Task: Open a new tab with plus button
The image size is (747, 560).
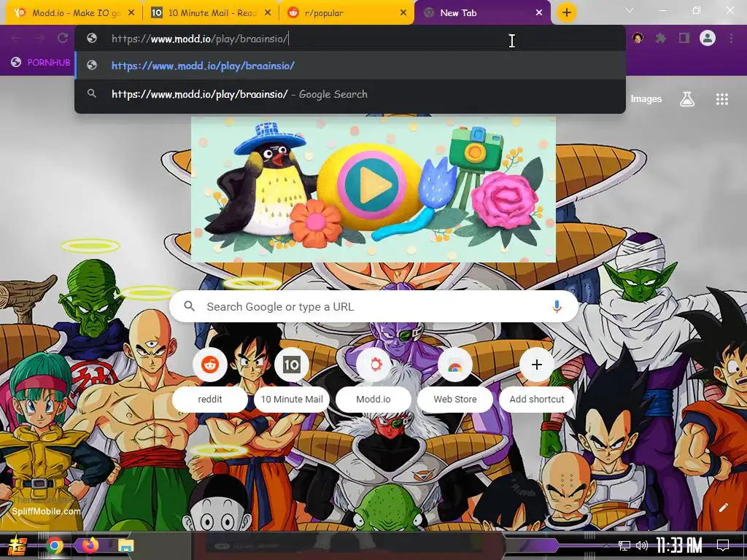Action: (x=566, y=13)
